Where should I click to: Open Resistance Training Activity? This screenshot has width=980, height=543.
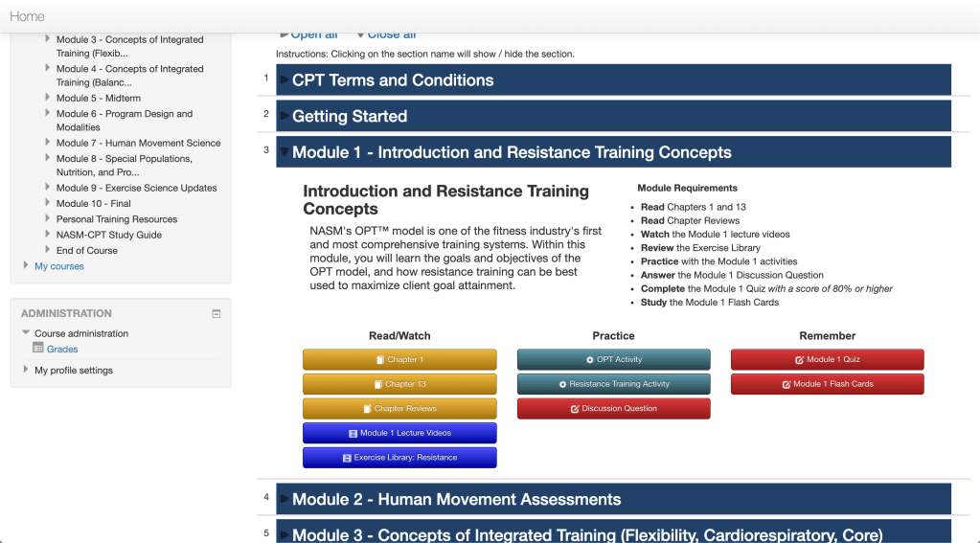click(x=613, y=384)
